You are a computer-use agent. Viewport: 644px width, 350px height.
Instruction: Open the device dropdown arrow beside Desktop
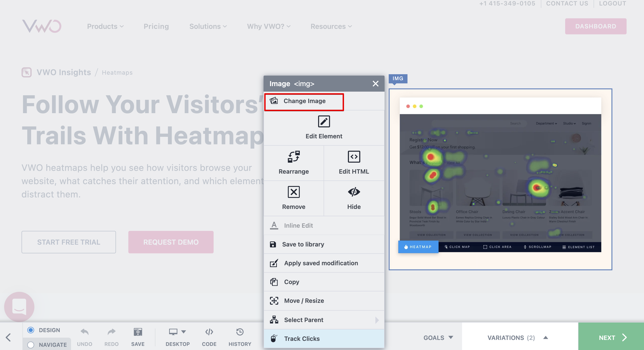184,332
